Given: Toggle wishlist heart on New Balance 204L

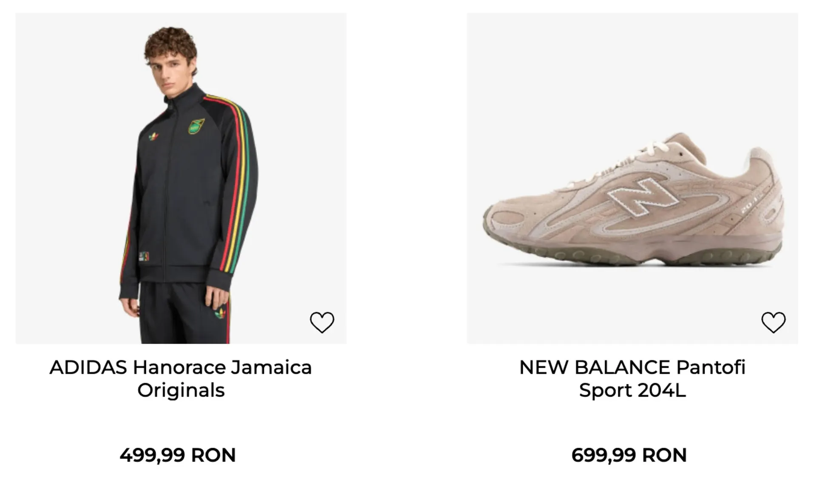Looking at the screenshot, I should coord(773,322).
